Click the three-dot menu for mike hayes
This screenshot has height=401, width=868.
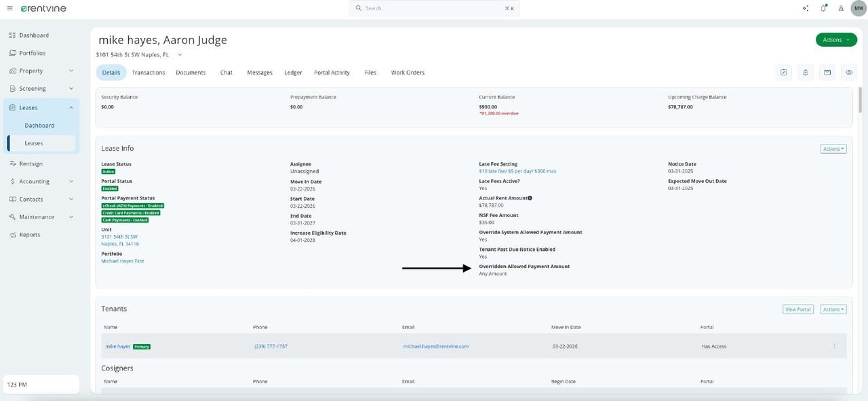coord(834,346)
